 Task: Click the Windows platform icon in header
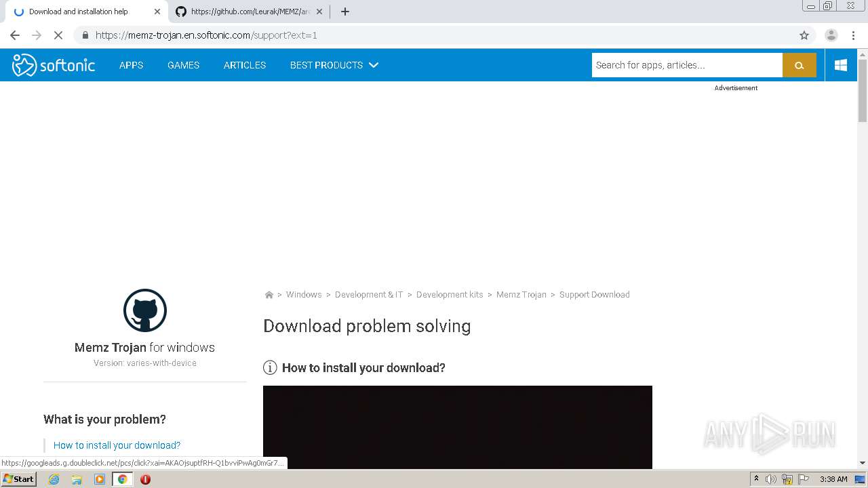[x=841, y=65]
